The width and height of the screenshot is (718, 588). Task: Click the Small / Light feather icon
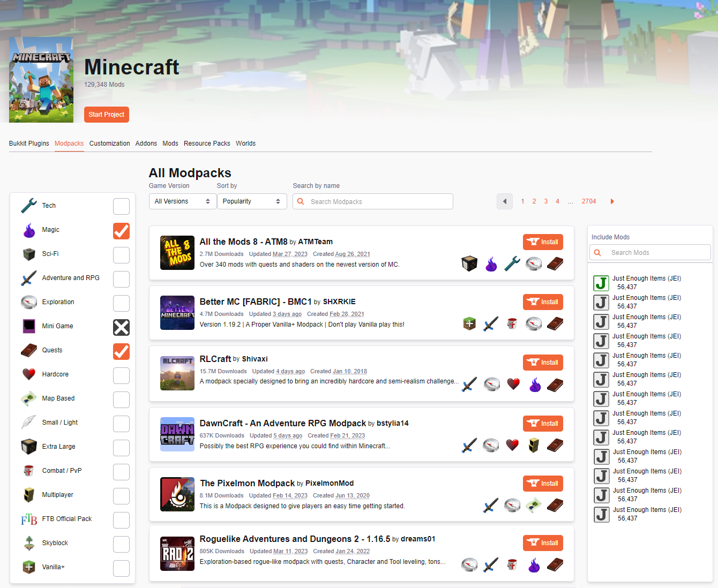[x=29, y=423]
